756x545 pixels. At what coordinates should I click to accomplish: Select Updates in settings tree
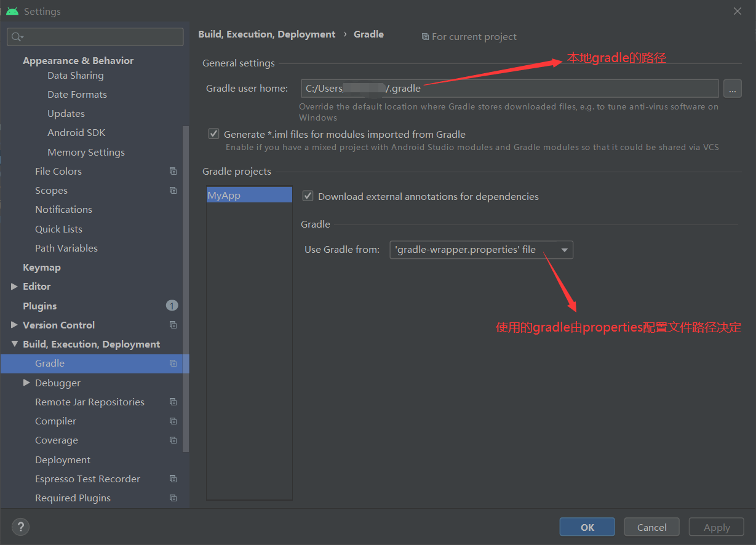pos(66,113)
